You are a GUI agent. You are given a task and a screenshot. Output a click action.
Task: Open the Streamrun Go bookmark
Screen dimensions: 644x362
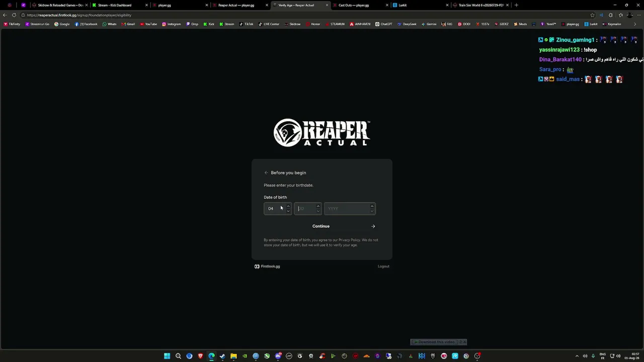click(x=38, y=24)
